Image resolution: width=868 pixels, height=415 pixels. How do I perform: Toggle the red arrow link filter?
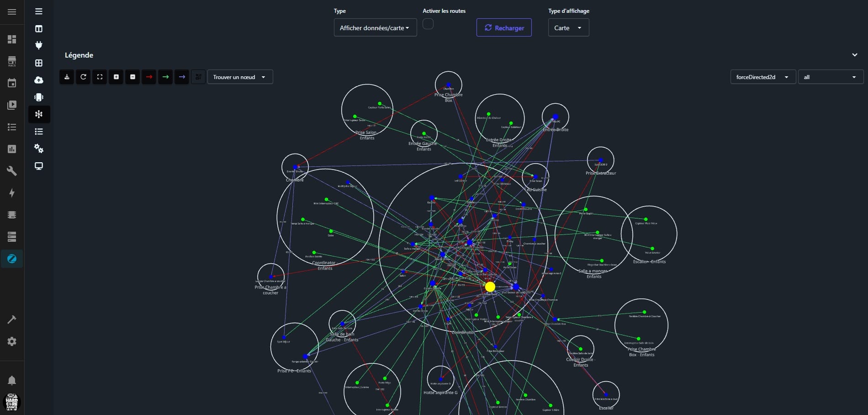[149, 77]
